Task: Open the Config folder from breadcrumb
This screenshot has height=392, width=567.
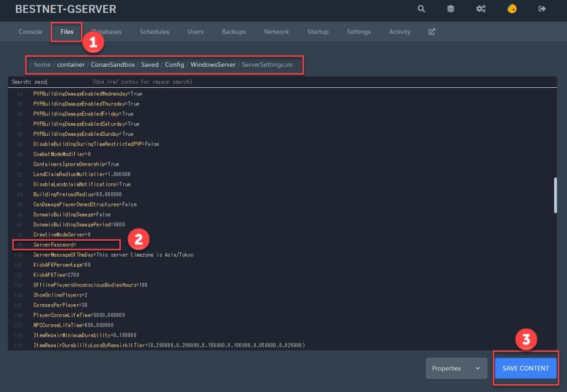Action: tap(174, 65)
